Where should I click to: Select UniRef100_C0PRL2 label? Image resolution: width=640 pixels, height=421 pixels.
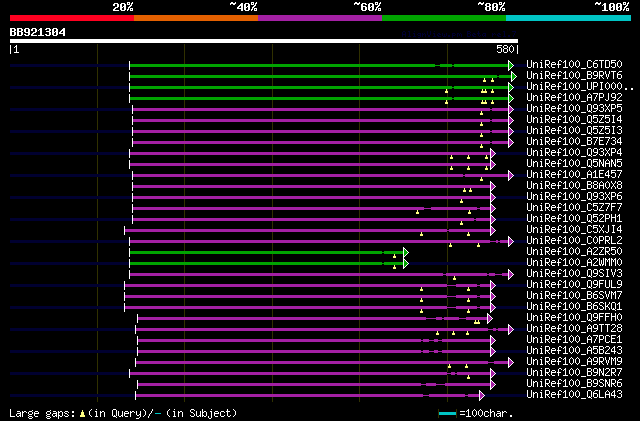(x=574, y=241)
